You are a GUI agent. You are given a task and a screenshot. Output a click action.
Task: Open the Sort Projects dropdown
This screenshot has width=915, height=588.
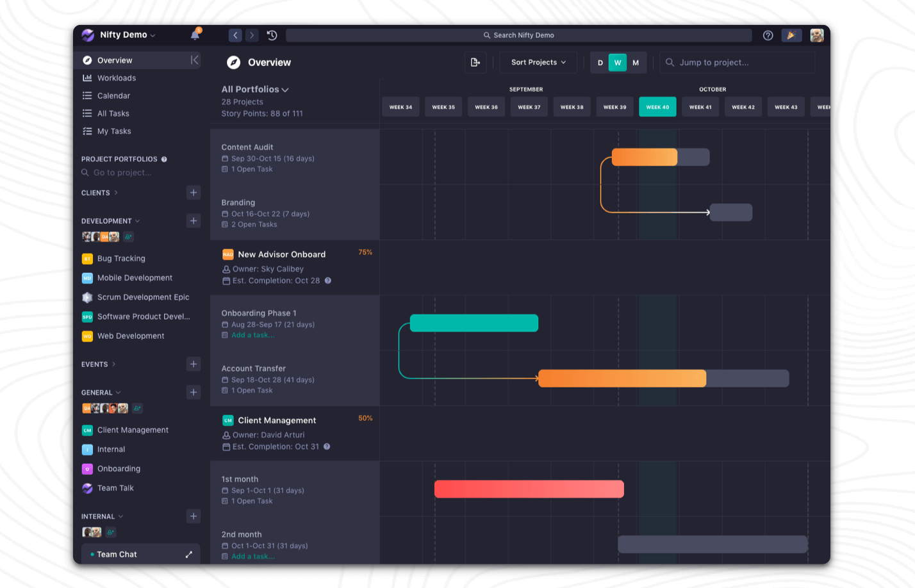click(538, 62)
